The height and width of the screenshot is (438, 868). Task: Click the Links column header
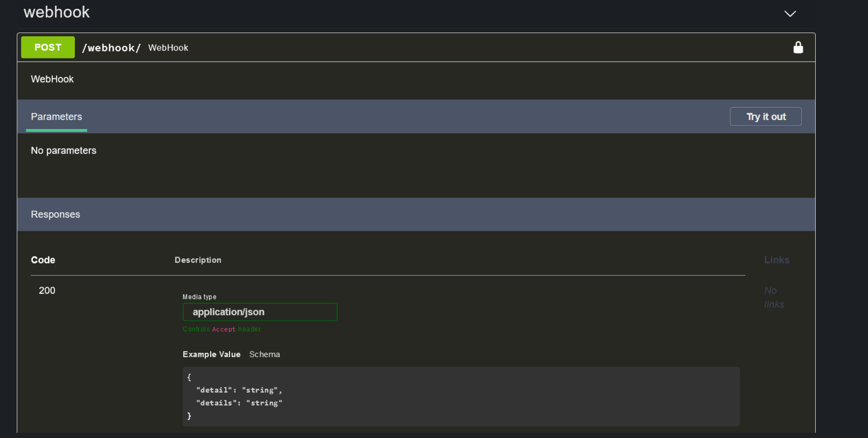tap(776, 260)
